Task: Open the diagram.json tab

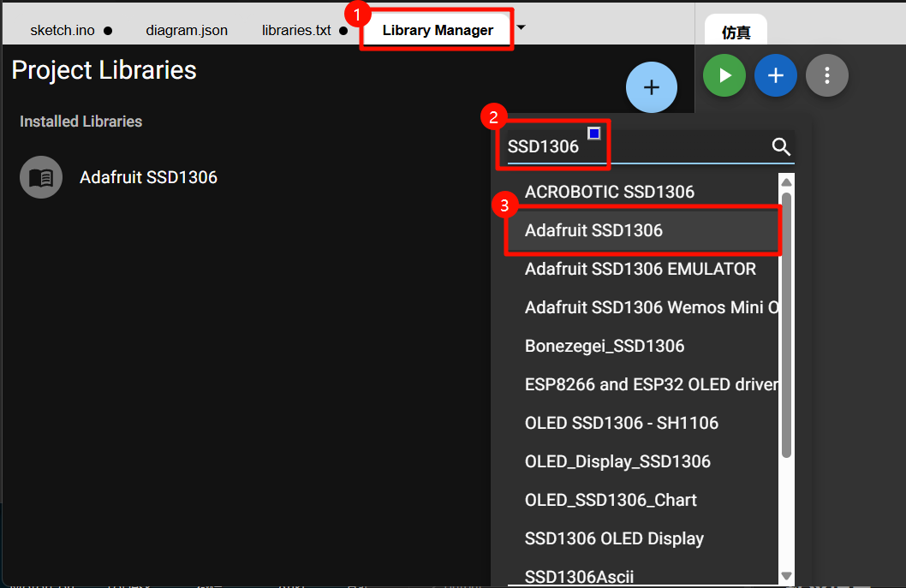Action: pos(187,30)
